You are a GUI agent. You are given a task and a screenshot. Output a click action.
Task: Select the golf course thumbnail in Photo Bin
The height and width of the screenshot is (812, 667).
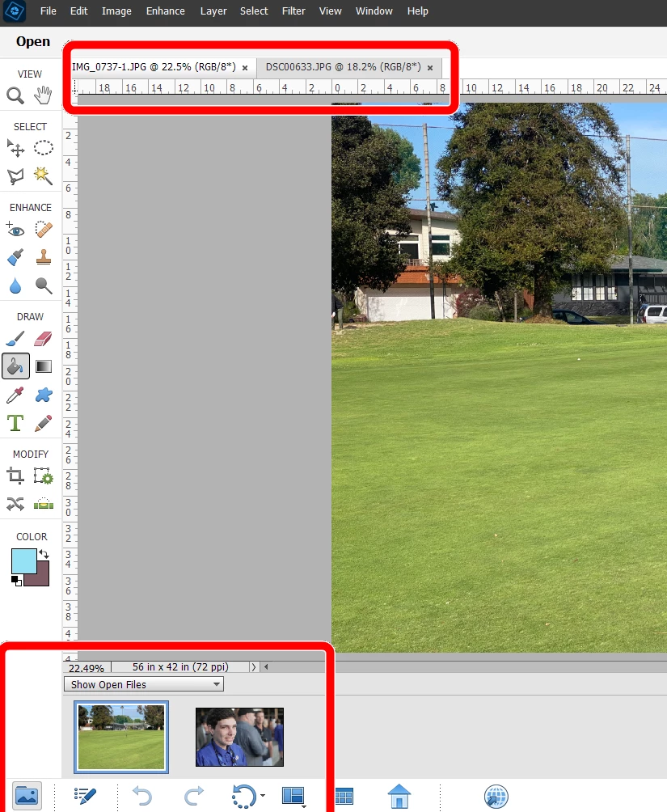click(x=121, y=737)
